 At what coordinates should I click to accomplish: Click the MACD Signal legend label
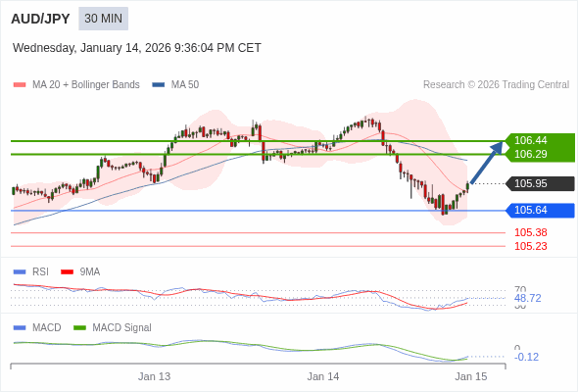coord(121,328)
